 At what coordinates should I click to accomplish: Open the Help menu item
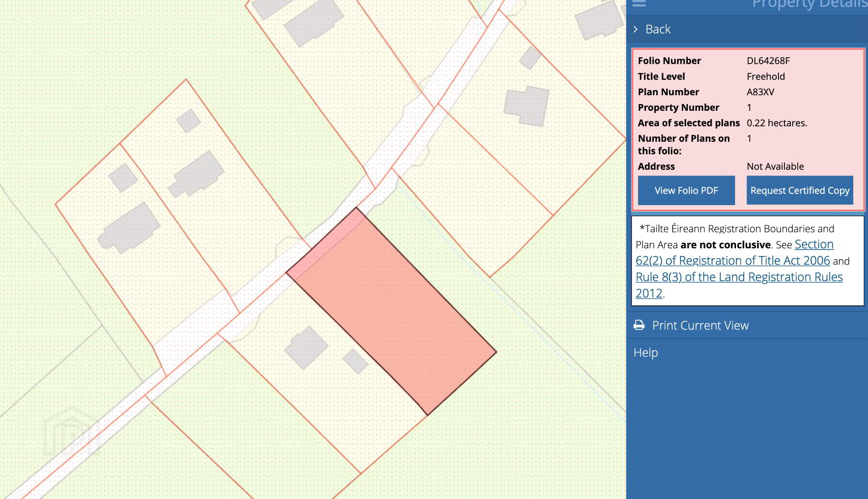click(x=645, y=353)
